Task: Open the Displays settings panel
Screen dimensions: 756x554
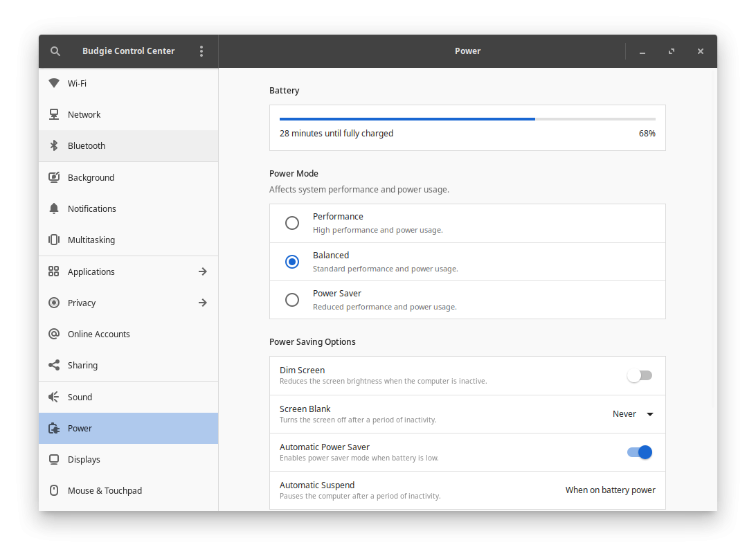Action: point(84,459)
